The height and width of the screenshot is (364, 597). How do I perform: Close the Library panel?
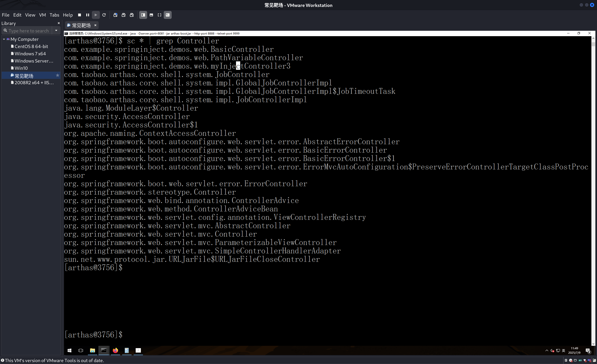click(59, 23)
